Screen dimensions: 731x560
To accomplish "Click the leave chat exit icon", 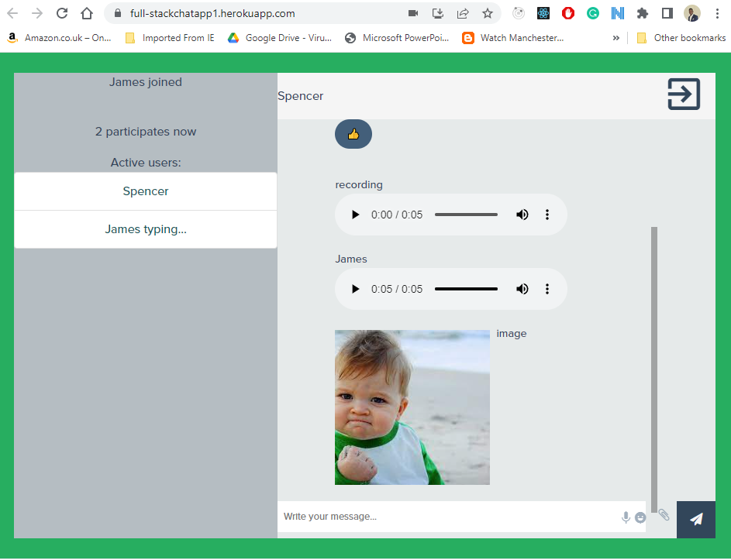I will tap(684, 94).
